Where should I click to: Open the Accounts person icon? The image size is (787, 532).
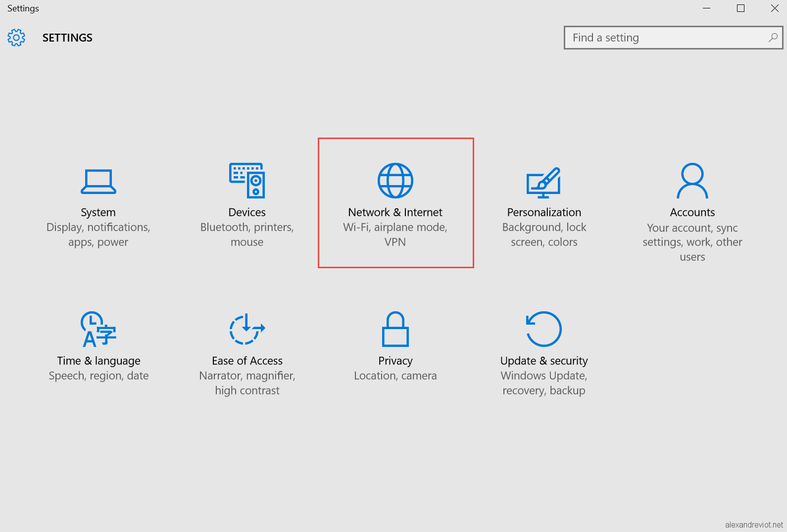(x=692, y=181)
